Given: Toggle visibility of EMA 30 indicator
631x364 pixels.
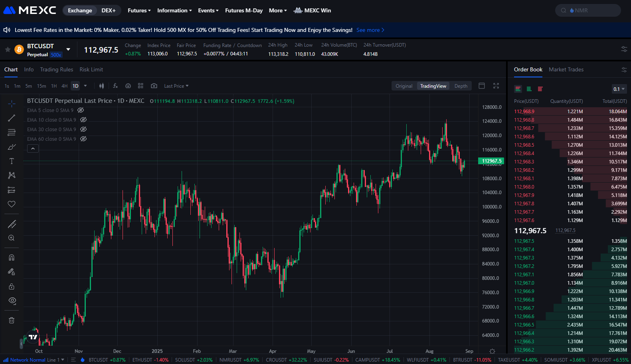Looking at the screenshot, I should (83, 129).
